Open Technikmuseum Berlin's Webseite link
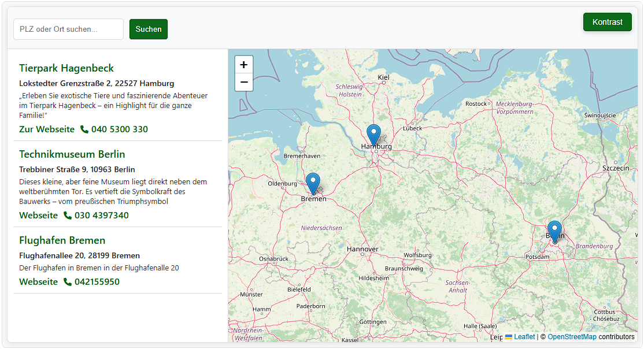 click(38, 216)
